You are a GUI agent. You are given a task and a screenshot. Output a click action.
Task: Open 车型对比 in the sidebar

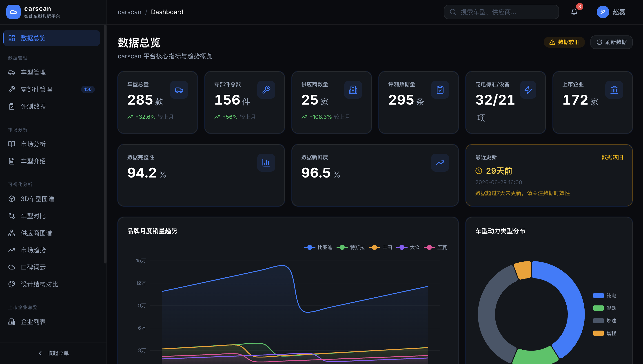coord(51,216)
